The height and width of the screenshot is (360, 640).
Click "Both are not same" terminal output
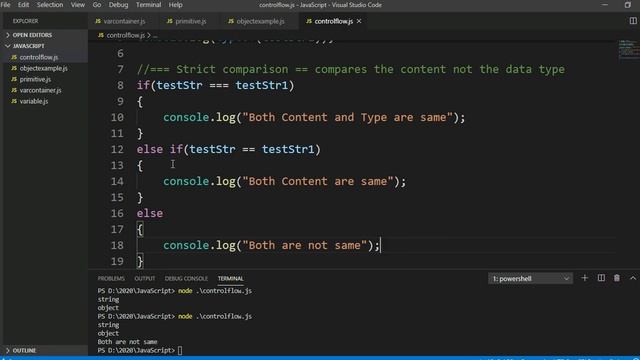pos(127,342)
